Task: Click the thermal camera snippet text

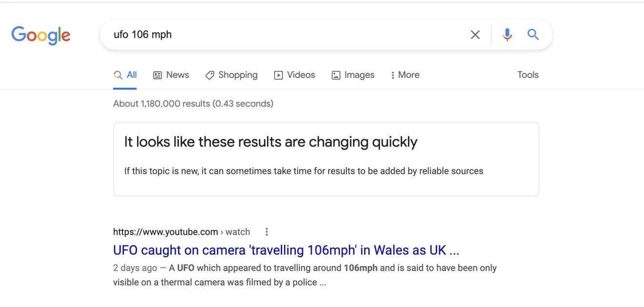Action: 220,283
